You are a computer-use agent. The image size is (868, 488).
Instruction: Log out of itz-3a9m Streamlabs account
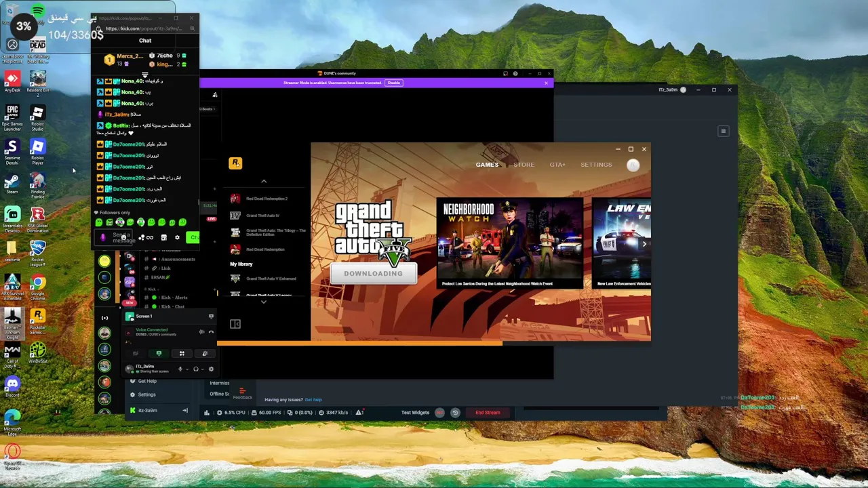(185, 411)
